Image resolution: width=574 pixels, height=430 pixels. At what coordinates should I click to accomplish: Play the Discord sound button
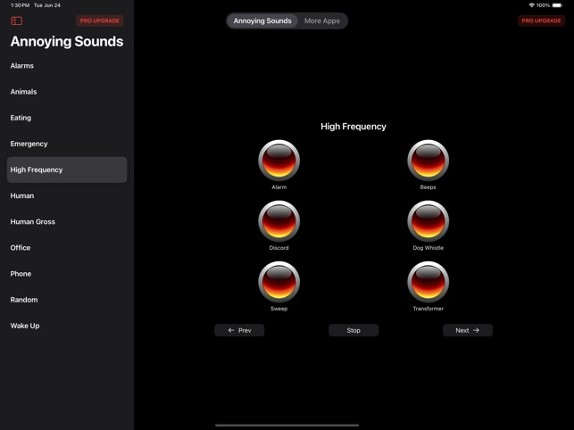pyautogui.click(x=279, y=221)
